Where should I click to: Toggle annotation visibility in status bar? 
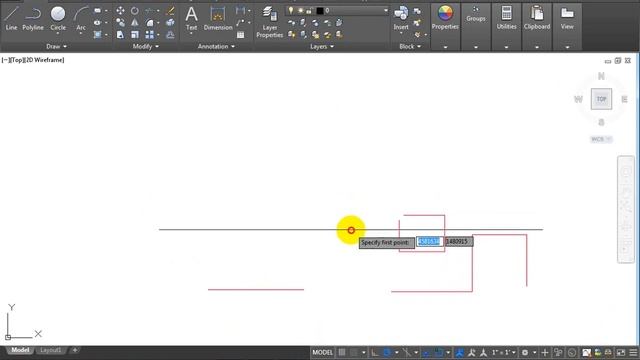click(x=460, y=352)
